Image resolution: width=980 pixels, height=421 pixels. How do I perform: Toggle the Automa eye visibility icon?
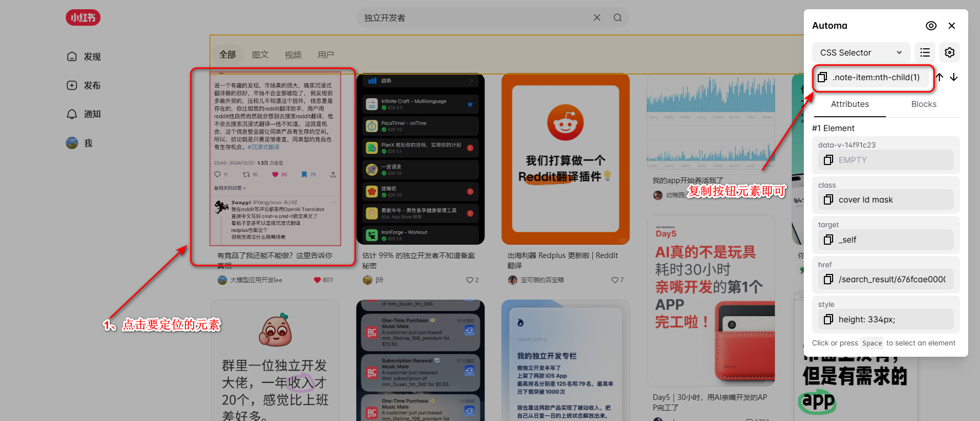point(931,26)
